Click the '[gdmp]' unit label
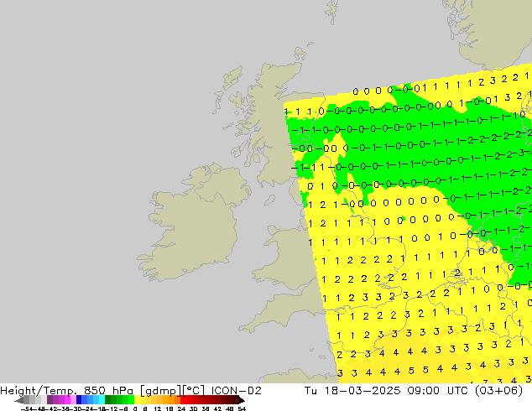532x411 pixels. [x=161, y=391]
